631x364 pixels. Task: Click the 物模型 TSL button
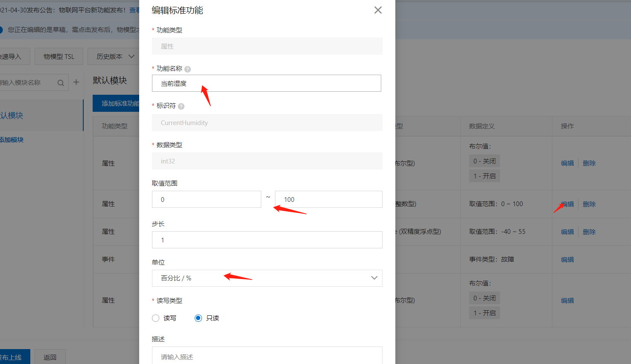point(59,56)
